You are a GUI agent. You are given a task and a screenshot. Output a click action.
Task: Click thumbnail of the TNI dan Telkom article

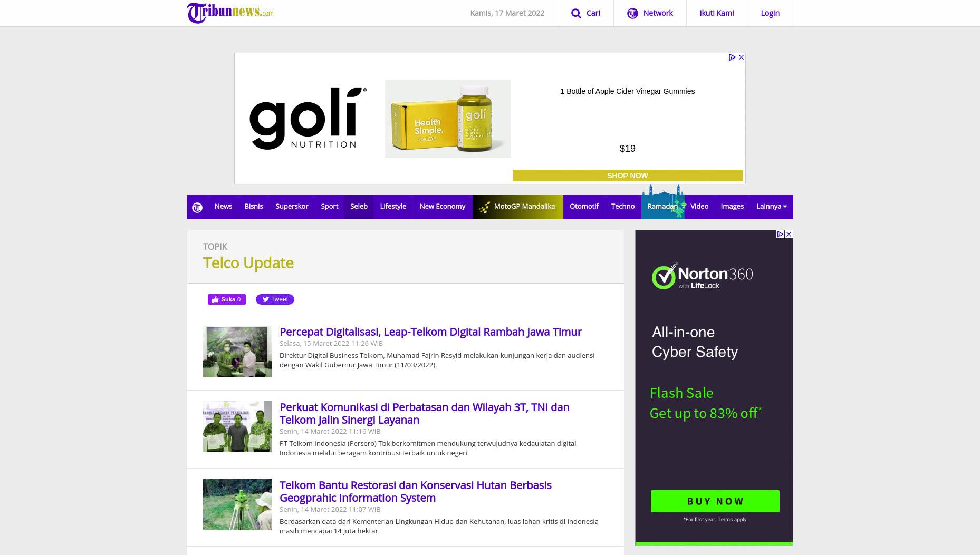tap(237, 426)
